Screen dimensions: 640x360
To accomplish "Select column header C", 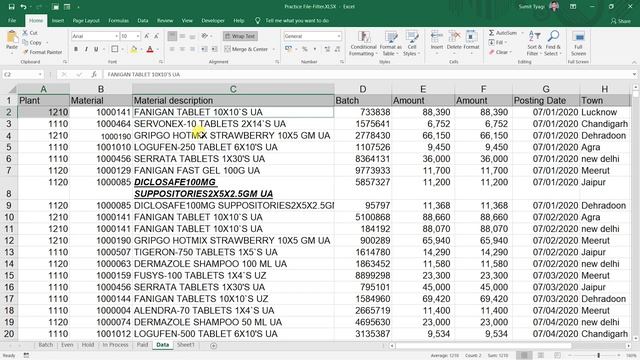I will [x=233, y=89].
